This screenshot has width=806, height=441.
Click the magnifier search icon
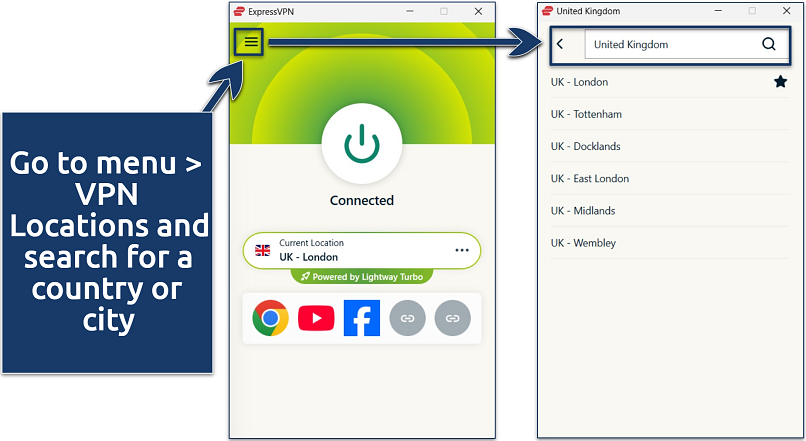769,44
